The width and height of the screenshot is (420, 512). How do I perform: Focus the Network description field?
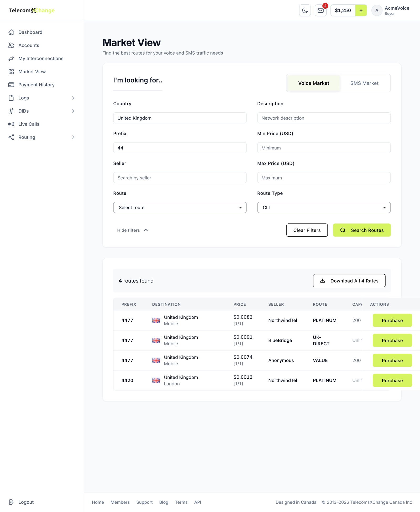click(x=324, y=118)
